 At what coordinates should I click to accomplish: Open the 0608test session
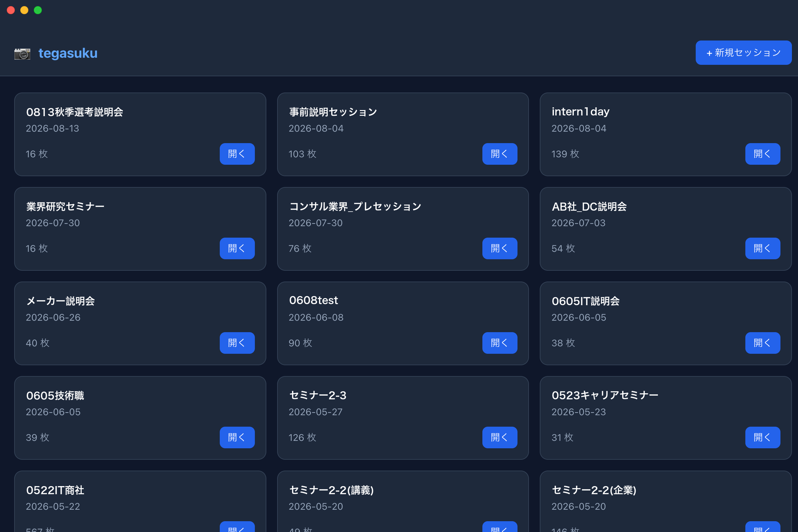click(500, 343)
